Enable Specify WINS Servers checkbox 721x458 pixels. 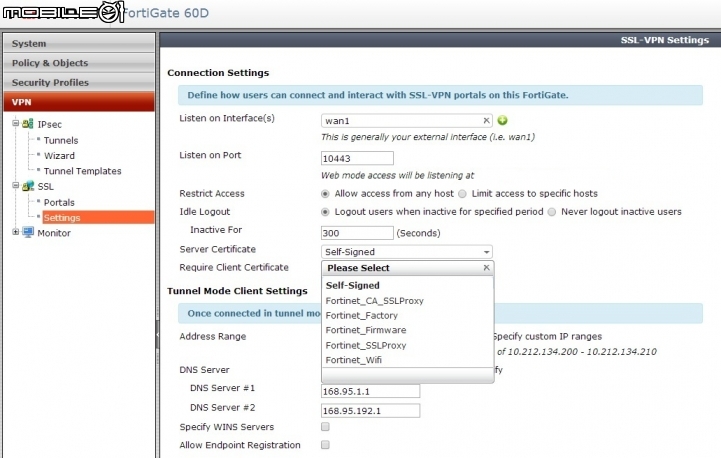pos(325,427)
